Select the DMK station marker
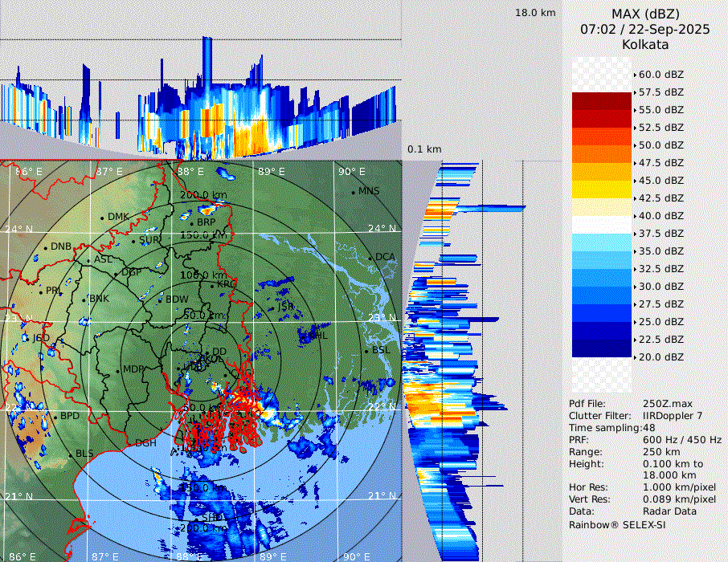 click(x=102, y=218)
